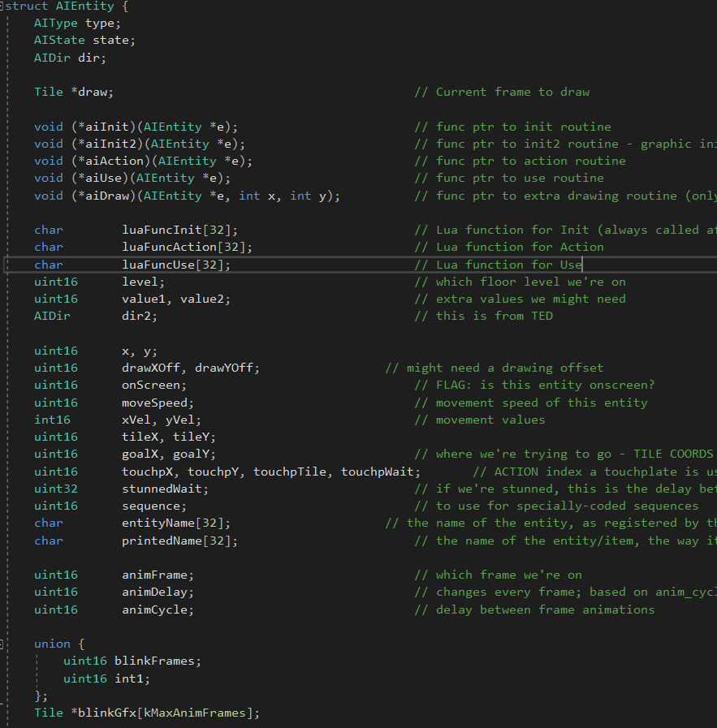Viewport: 717px width, 728px height.
Task: Click the AIState type name
Action: pyautogui.click(x=59, y=41)
